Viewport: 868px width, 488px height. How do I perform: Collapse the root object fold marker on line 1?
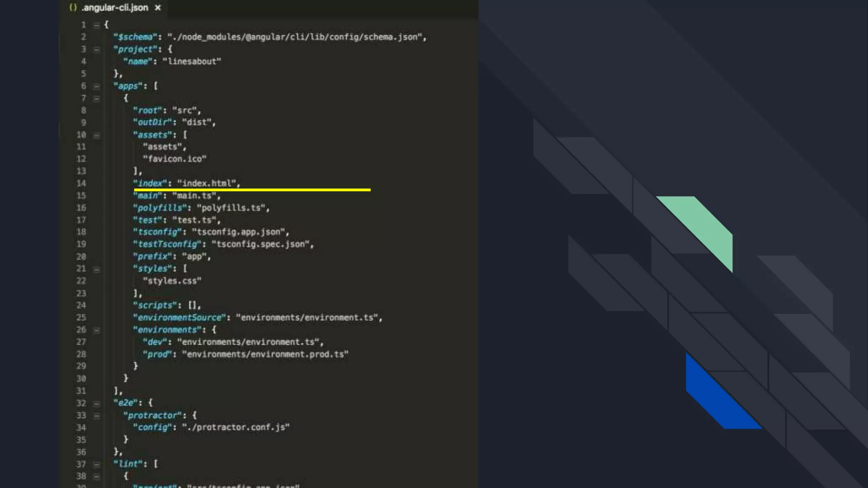pyautogui.click(x=97, y=25)
